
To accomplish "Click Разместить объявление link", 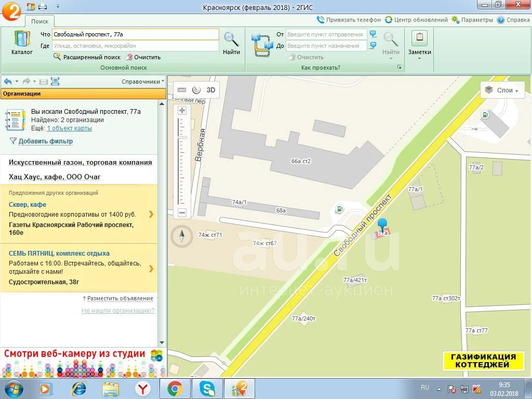I will click(120, 299).
